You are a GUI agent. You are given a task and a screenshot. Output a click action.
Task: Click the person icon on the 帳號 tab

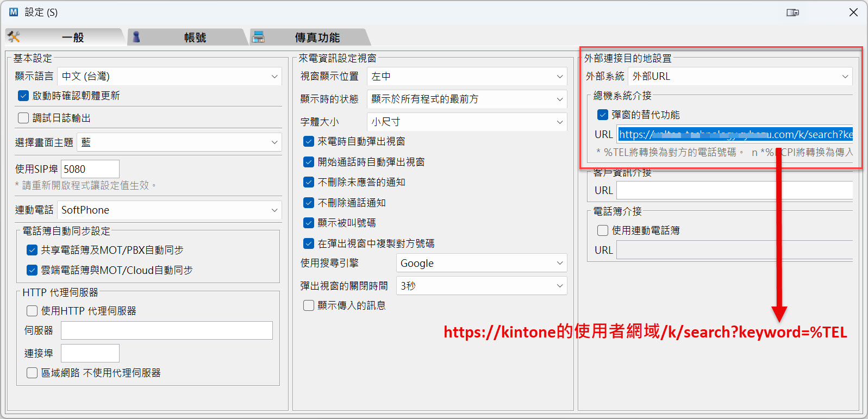[x=136, y=37]
